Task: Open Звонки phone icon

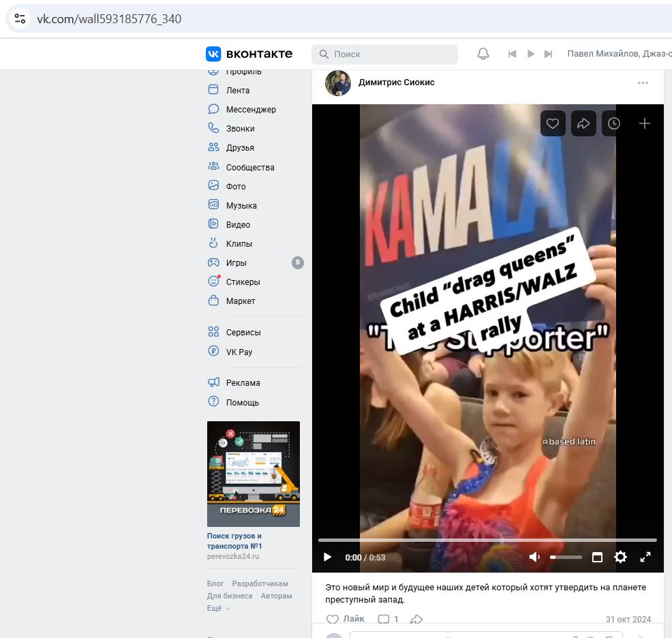Action: [213, 127]
